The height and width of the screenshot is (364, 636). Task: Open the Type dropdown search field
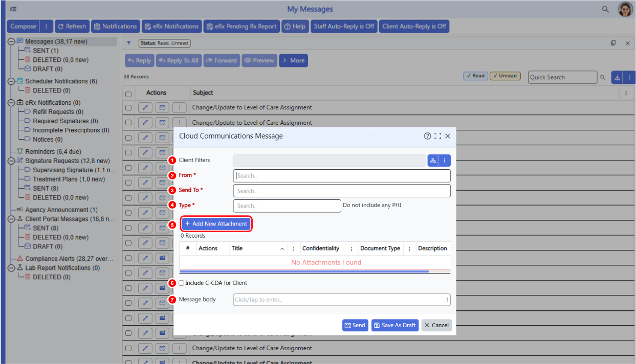click(287, 206)
